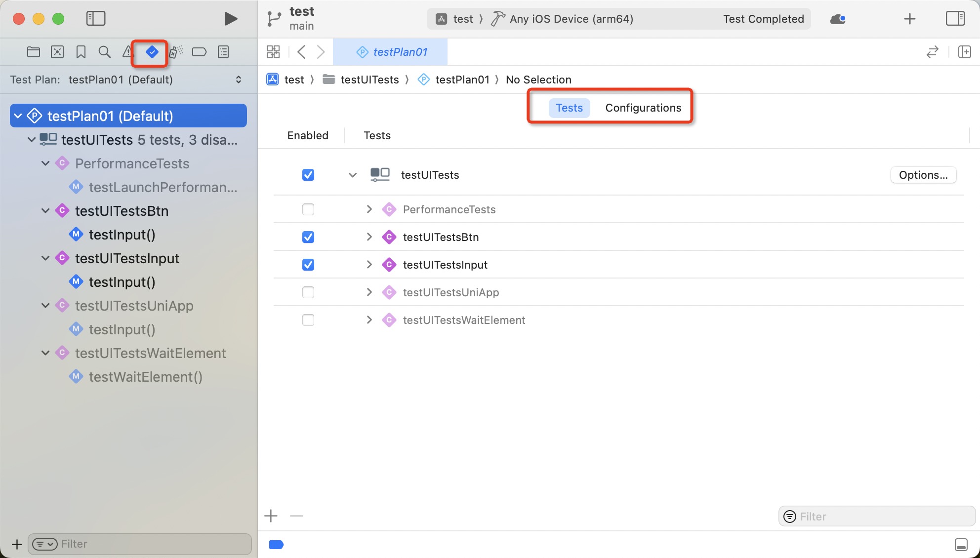Collapse testPlan01 (Default) in navigator
This screenshot has width=980, height=558.
tap(18, 116)
